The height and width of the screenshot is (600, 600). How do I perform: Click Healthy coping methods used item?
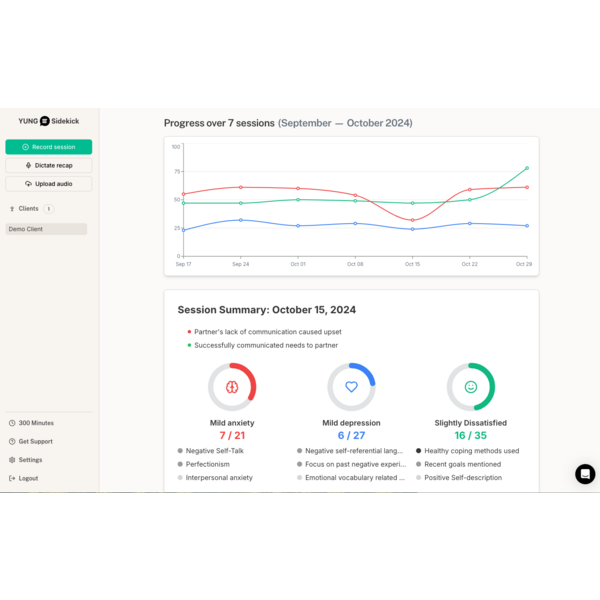coord(468,451)
